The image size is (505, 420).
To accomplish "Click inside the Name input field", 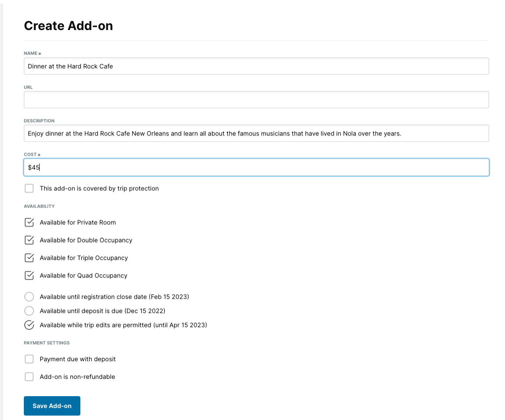I will (177, 66).
